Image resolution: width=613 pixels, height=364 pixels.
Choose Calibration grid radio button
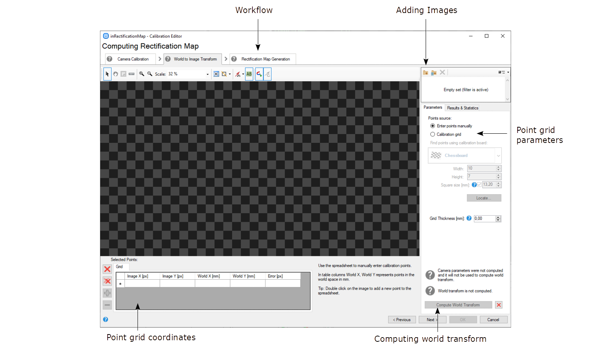tap(433, 134)
